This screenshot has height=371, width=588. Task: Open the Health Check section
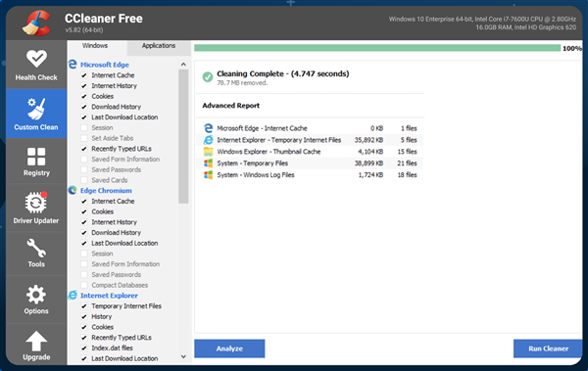pyautogui.click(x=36, y=65)
